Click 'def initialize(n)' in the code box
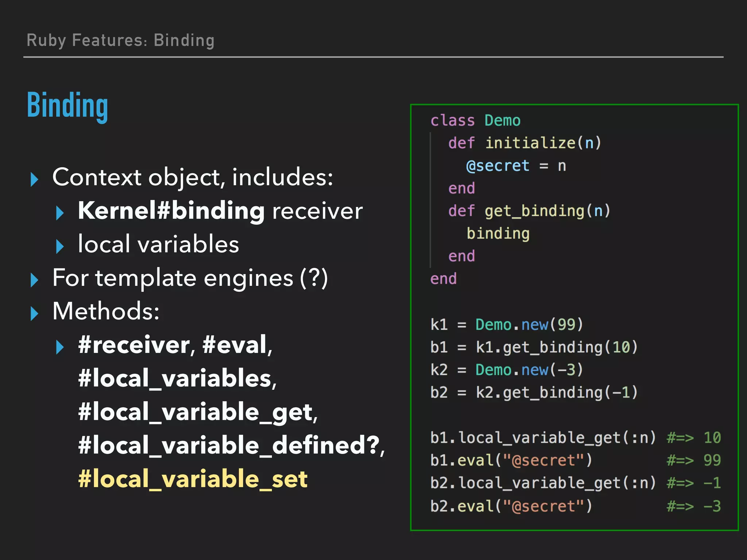Image resolution: width=747 pixels, height=560 pixels. point(525,143)
